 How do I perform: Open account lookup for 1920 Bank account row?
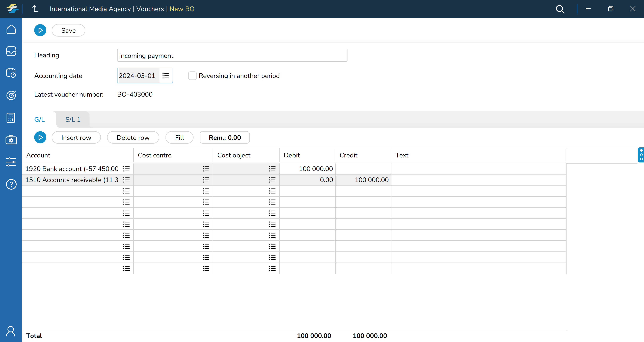[126, 169]
